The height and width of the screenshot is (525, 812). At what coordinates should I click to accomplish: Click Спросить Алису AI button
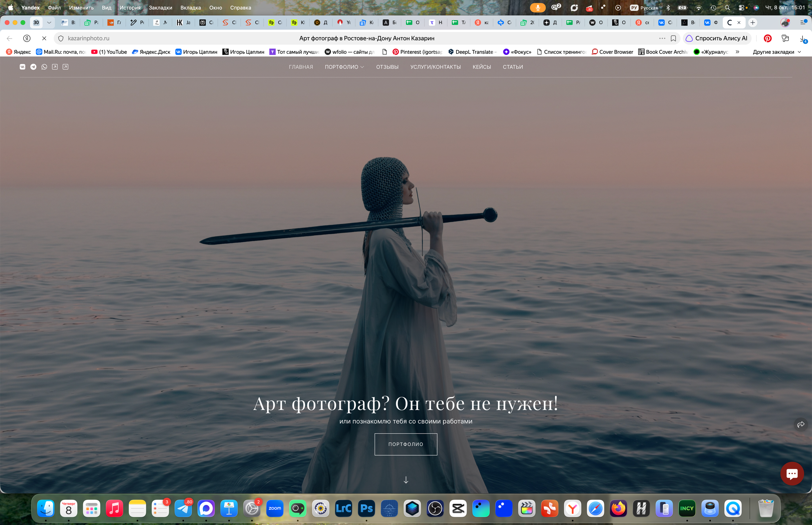(x=717, y=38)
